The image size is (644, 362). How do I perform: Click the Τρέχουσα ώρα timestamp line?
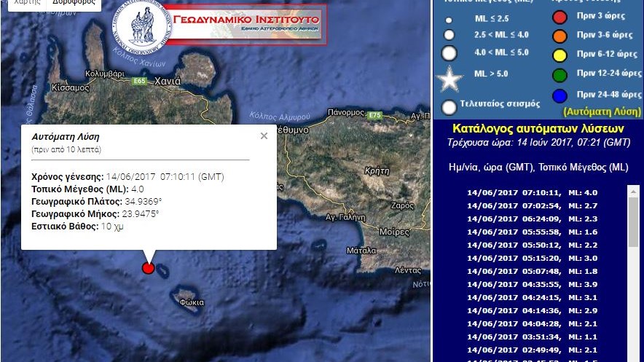click(x=538, y=143)
